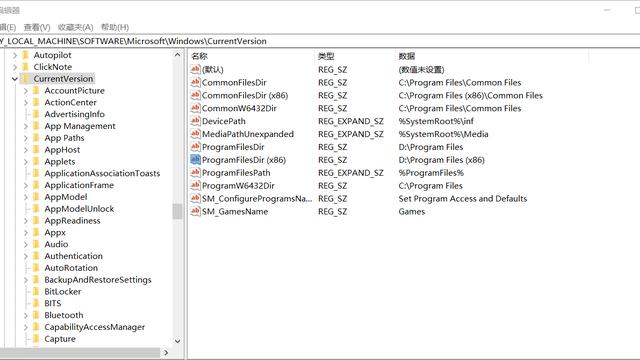This screenshot has height=360, width=640.
Task: Expand the ClickNote key
Action: 15,67
